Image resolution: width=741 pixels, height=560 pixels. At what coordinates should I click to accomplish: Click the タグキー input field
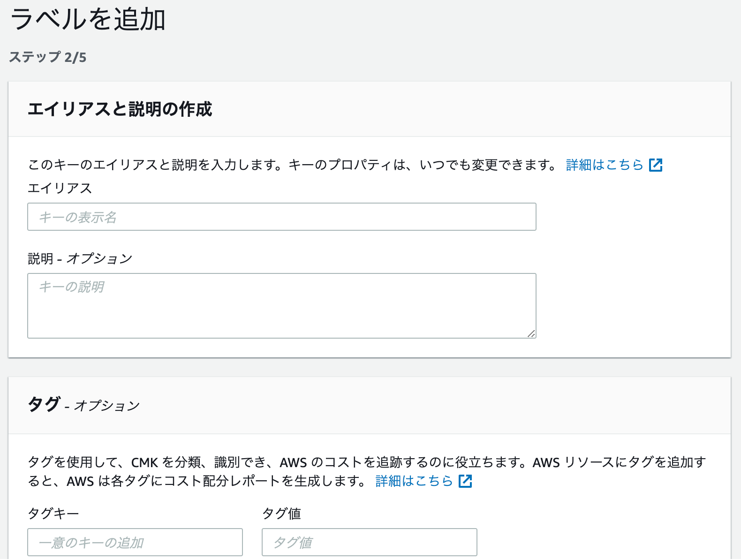tap(135, 542)
